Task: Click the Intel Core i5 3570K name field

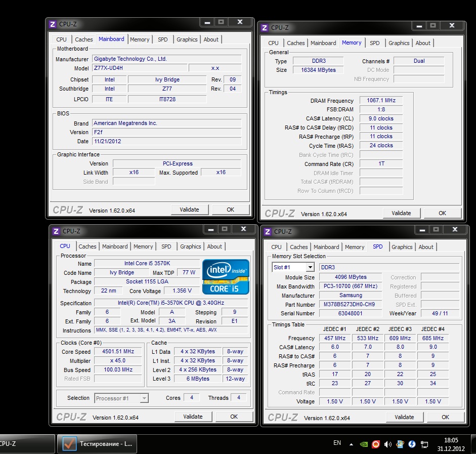Action: pos(147,264)
